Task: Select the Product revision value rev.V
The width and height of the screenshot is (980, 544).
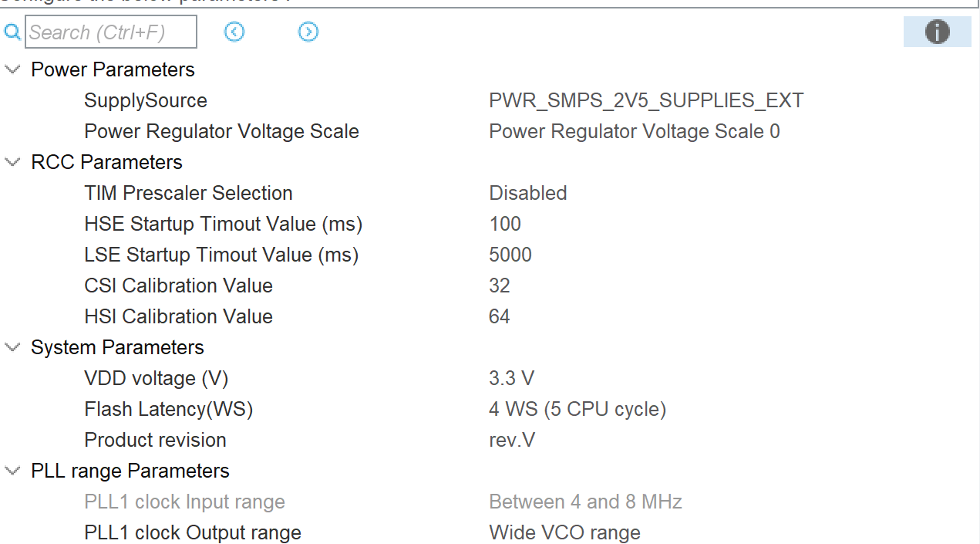Action: pyautogui.click(x=512, y=440)
